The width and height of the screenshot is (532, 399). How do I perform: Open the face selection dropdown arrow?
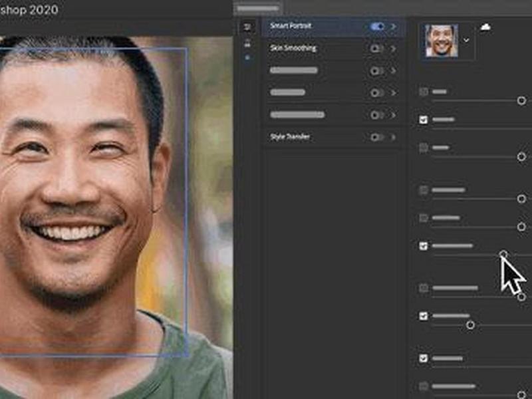pos(467,41)
